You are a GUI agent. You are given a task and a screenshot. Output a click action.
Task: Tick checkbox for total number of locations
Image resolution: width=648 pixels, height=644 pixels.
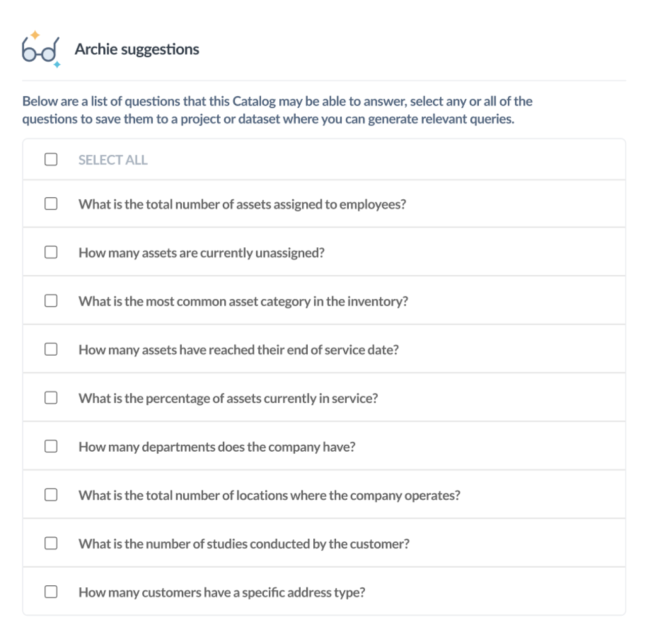pos(51,494)
